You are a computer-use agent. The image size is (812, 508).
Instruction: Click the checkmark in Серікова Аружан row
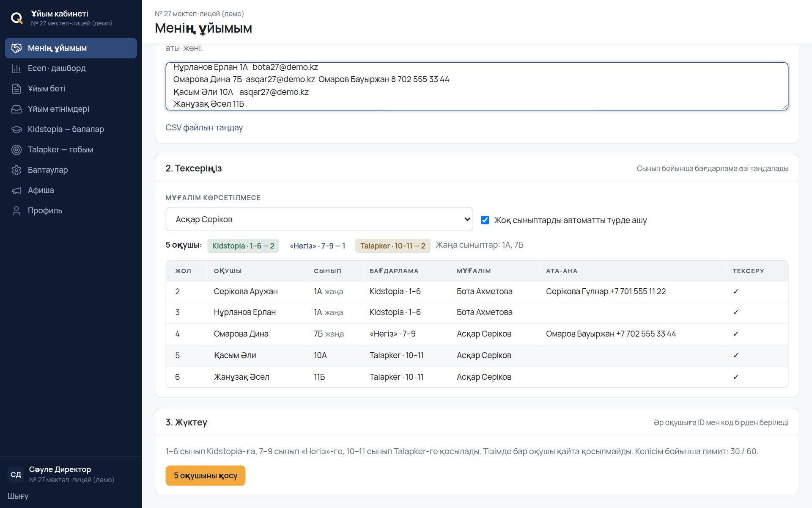pos(736,292)
